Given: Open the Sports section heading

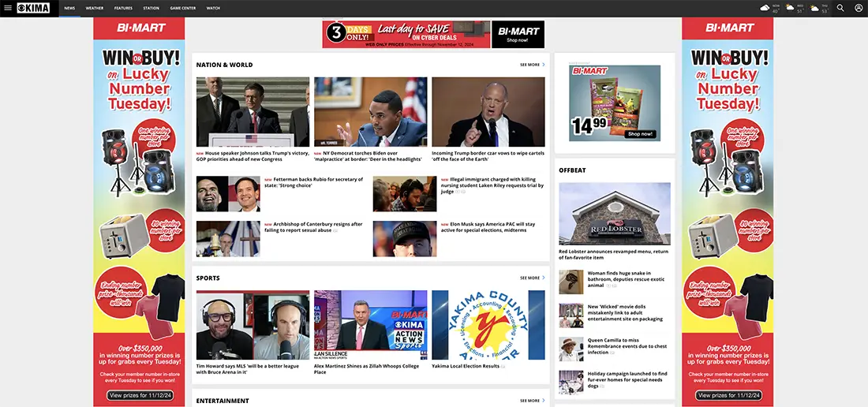Looking at the screenshot, I should click(x=208, y=278).
